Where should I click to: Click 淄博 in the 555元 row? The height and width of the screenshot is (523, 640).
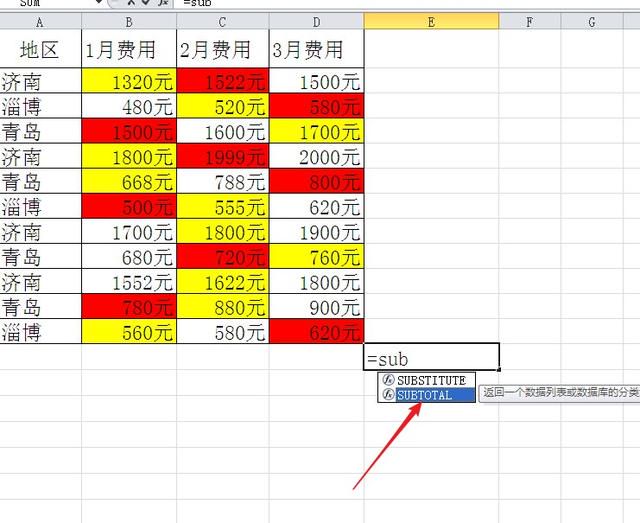[40, 206]
